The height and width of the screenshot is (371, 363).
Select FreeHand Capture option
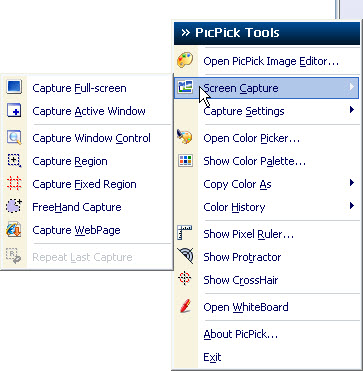[x=86, y=207]
